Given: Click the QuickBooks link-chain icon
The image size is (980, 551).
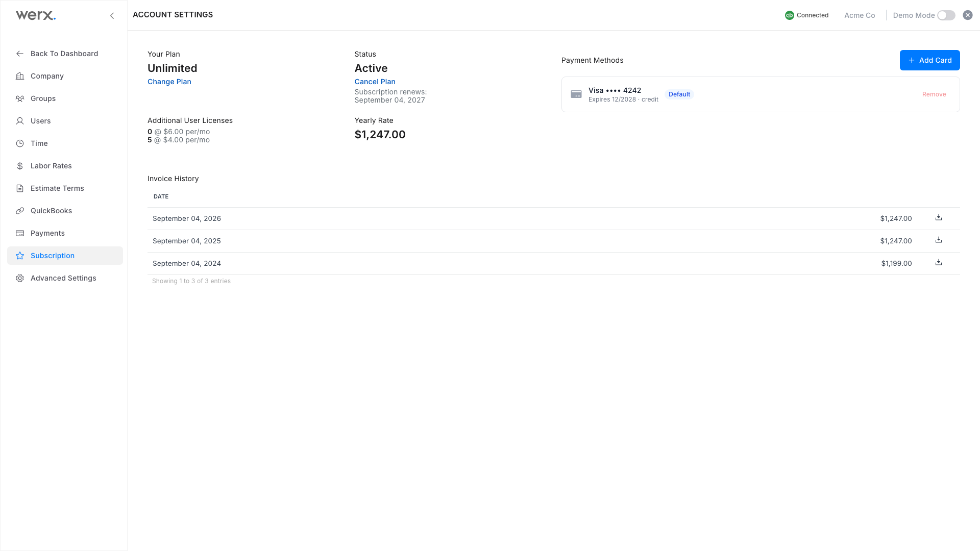Looking at the screenshot, I should tap(20, 211).
